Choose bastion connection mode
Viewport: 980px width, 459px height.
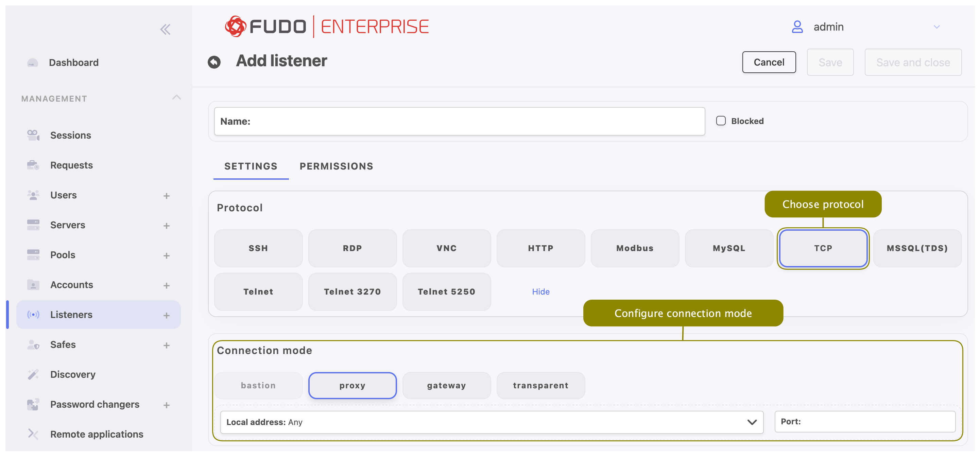tap(258, 385)
